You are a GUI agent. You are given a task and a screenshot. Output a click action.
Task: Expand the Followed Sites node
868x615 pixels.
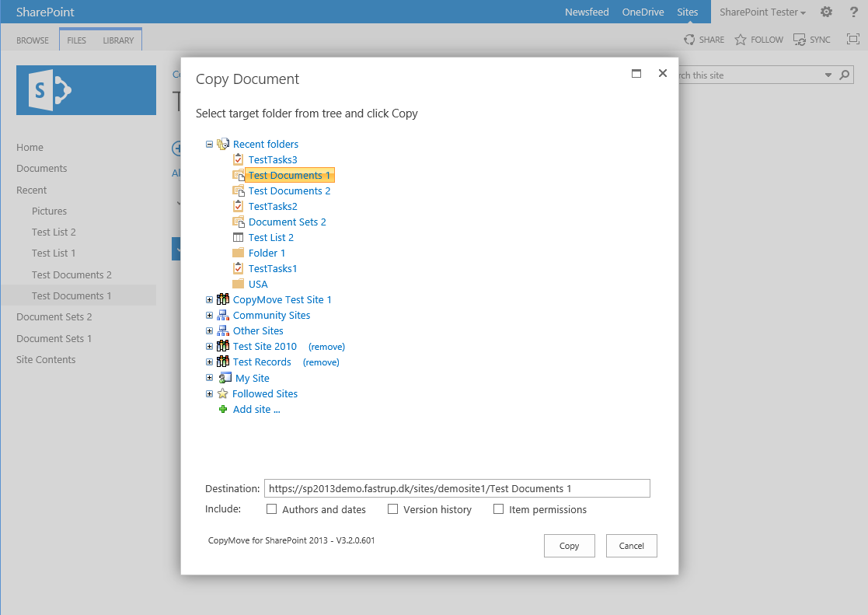tap(209, 393)
